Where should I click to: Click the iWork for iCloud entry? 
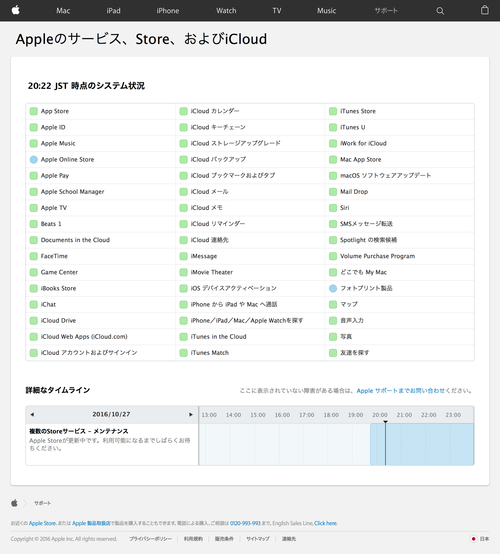pyautogui.click(x=363, y=143)
